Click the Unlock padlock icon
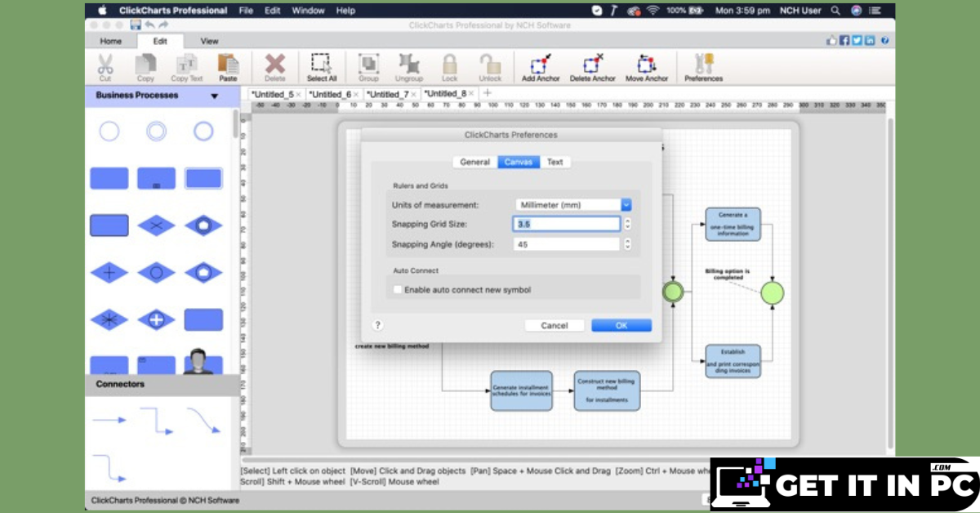The width and height of the screenshot is (980, 513). [x=490, y=65]
